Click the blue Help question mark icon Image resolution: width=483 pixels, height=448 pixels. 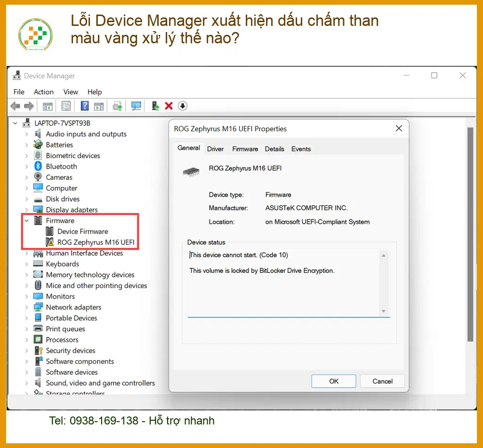tap(85, 106)
